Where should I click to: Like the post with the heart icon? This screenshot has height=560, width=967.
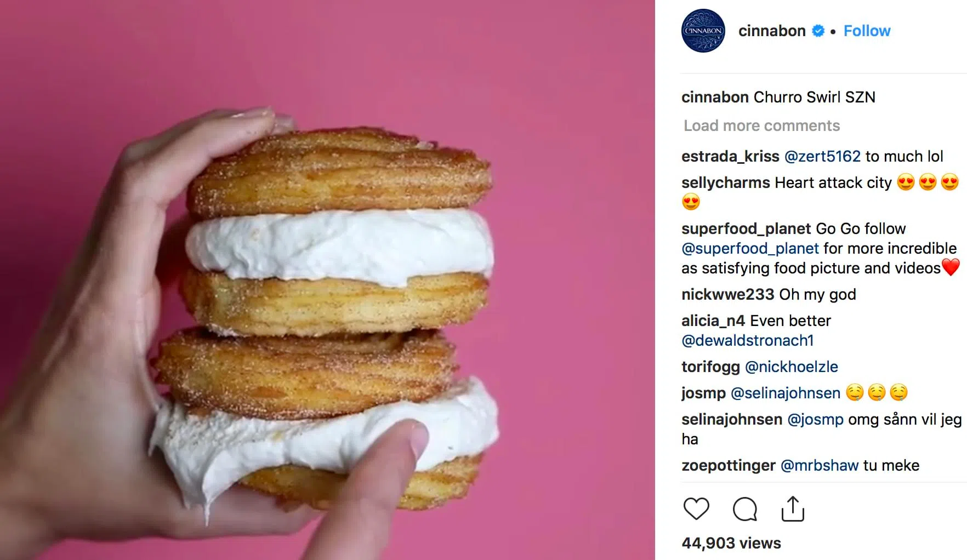click(x=696, y=509)
